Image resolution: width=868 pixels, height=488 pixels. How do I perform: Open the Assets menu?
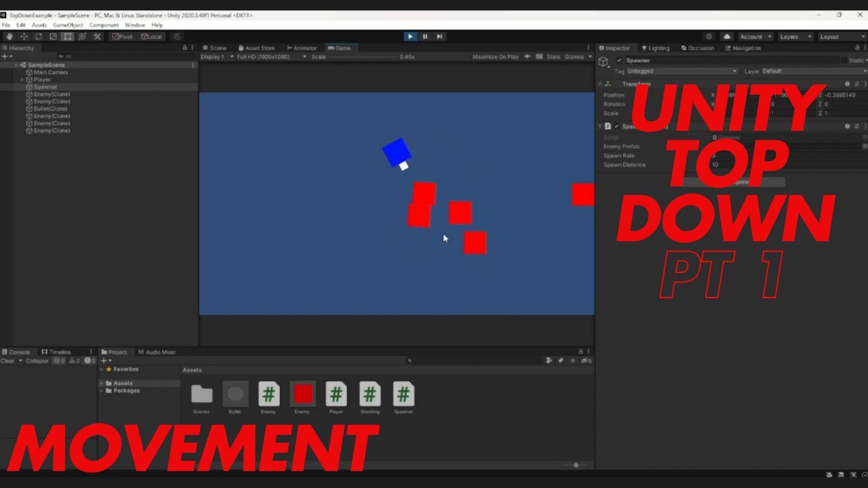pyautogui.click(x=39, y=25)
